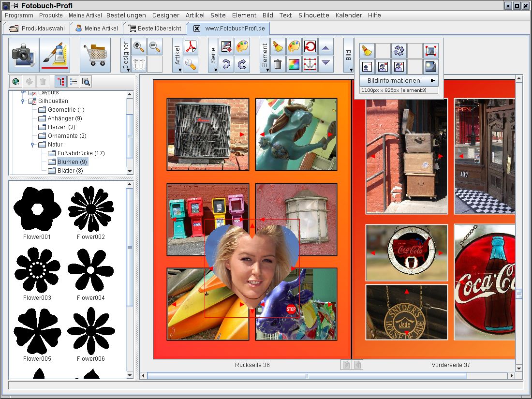Open Element color palette icon

point(294,46)
